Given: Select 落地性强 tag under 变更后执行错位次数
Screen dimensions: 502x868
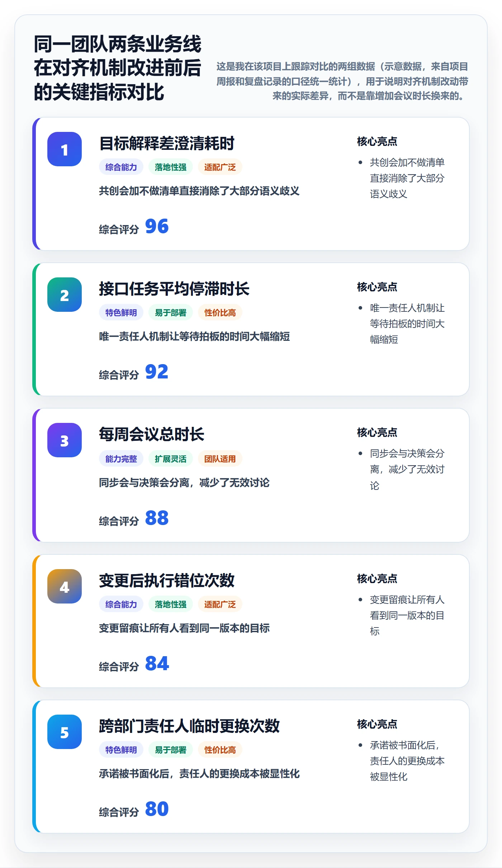Looking at the screenshot, I should (171, 604).
